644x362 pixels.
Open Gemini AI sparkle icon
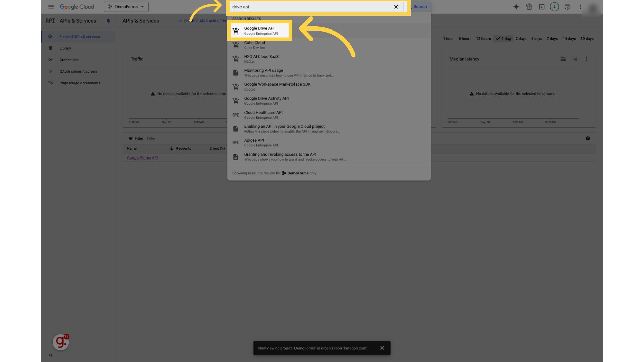[x=516, y=7]
